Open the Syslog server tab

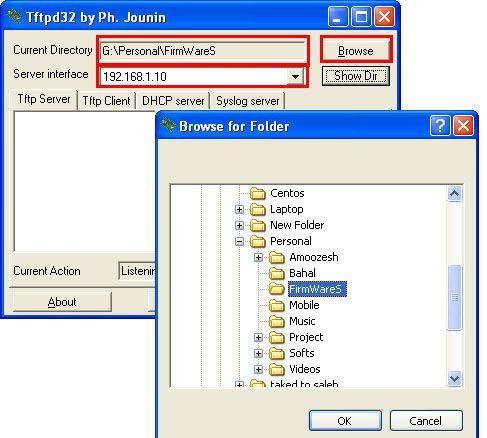click(x=247, y=101)
